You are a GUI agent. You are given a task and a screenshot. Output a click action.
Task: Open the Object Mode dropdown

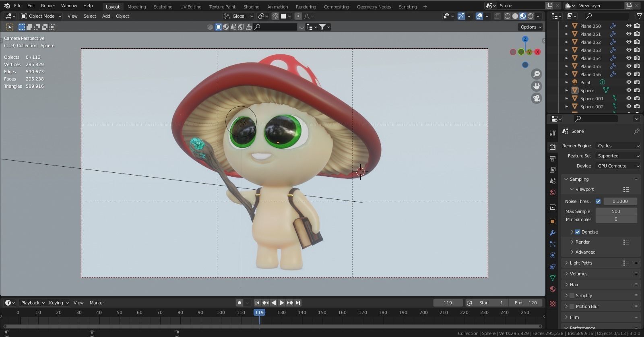point(41,16)
